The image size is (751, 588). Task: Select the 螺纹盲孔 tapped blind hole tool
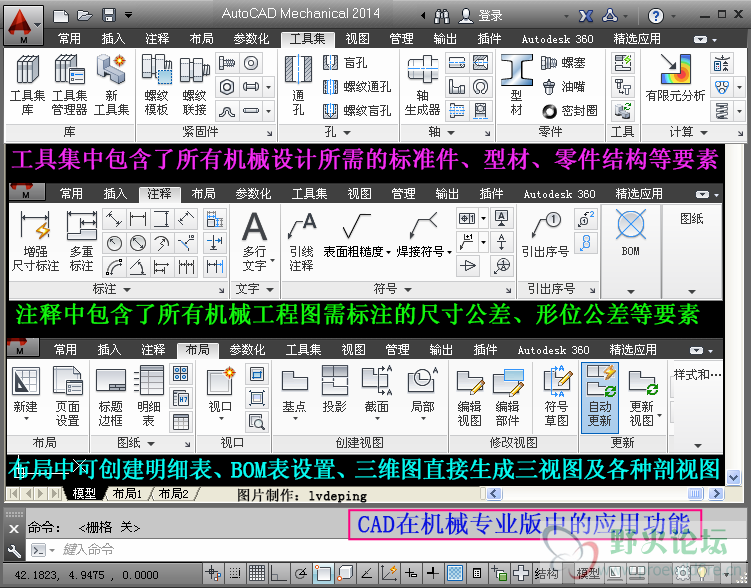pos(357,111)
